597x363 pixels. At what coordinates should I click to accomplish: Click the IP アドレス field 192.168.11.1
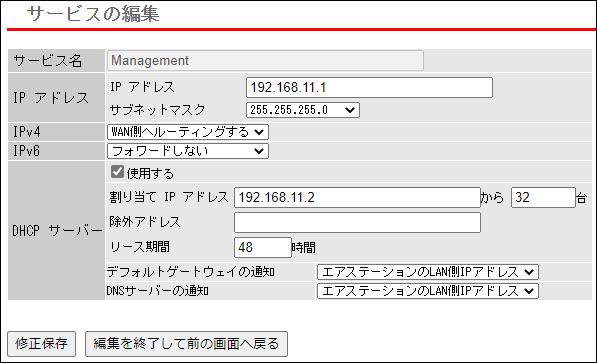coord(369,88)
